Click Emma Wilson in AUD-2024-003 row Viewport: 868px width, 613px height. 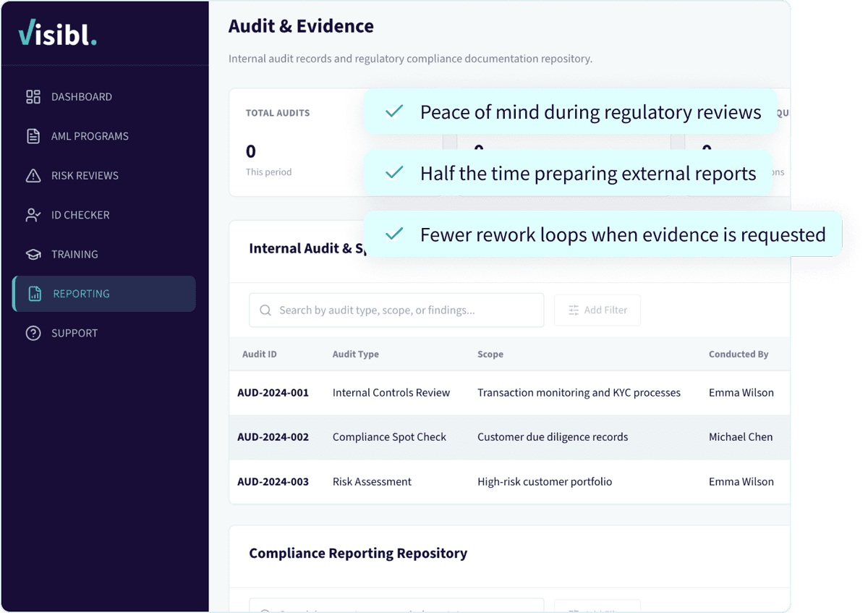pyautogui.click(x=741, y=482)
